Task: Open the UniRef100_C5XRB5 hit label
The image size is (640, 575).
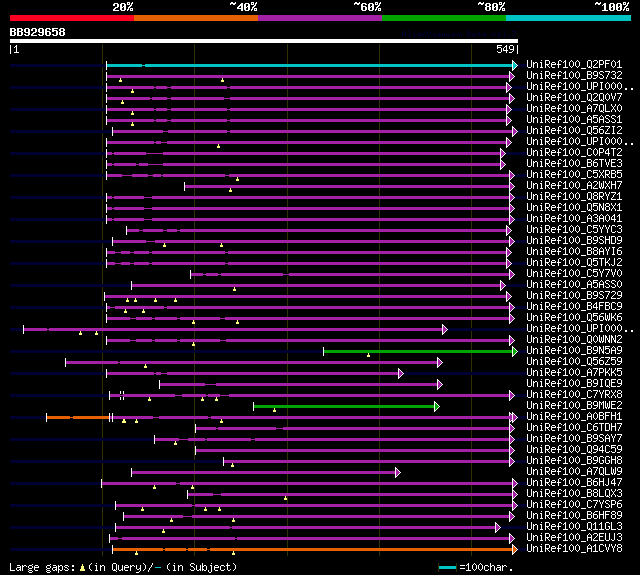Action: click(574, 175)
